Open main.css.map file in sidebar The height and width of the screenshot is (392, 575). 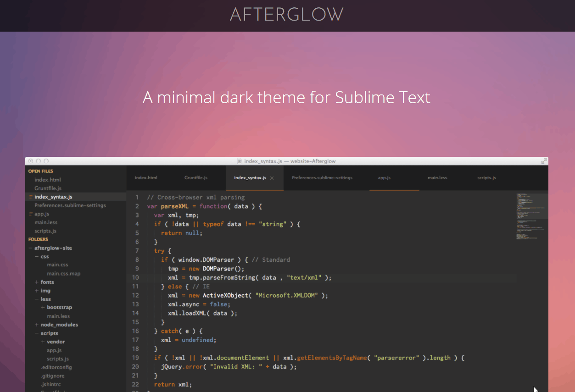click(x=63, y=274)
